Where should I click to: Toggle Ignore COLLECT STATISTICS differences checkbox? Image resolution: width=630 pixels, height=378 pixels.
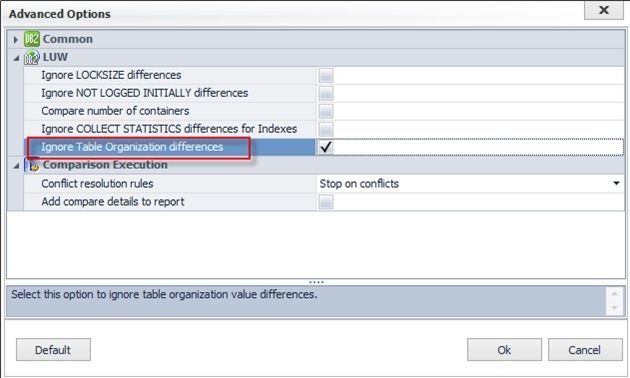(x=326, y=129)
